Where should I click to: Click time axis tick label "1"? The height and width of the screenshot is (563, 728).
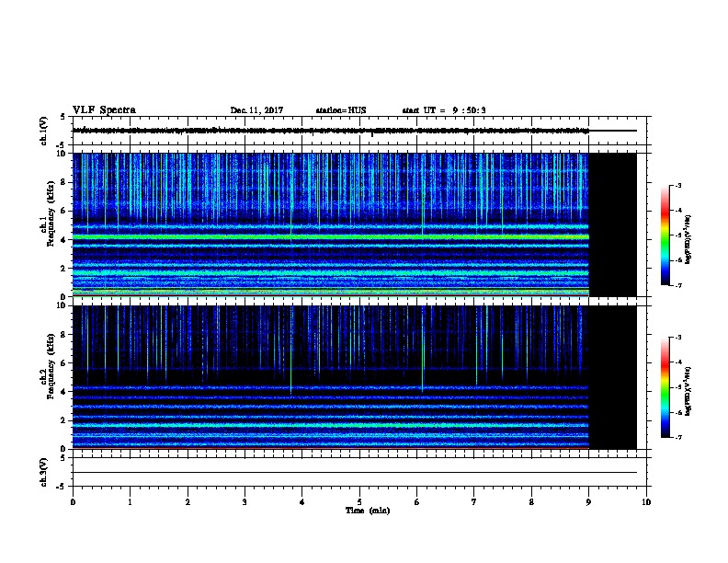point(130,501)
